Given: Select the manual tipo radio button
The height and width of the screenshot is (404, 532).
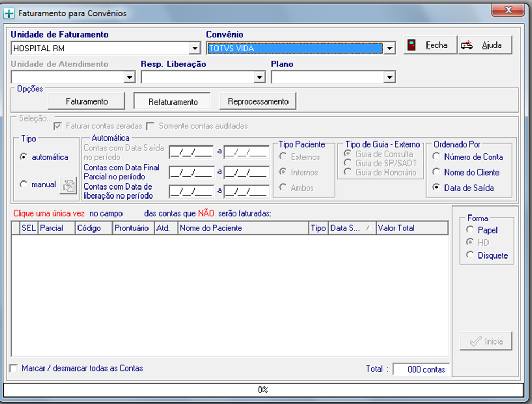Looking at the screenshot, I should [x=23, y=184].
